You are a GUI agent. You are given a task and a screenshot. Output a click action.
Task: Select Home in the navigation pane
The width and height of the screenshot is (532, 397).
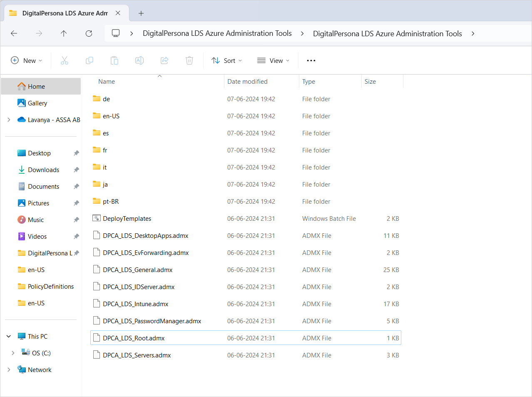pyautogui.click(x=41, y=86)
